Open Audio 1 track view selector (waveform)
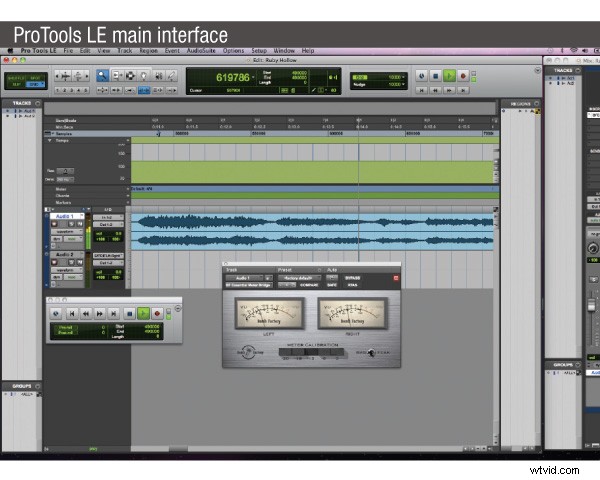 [x=67, y=232]
